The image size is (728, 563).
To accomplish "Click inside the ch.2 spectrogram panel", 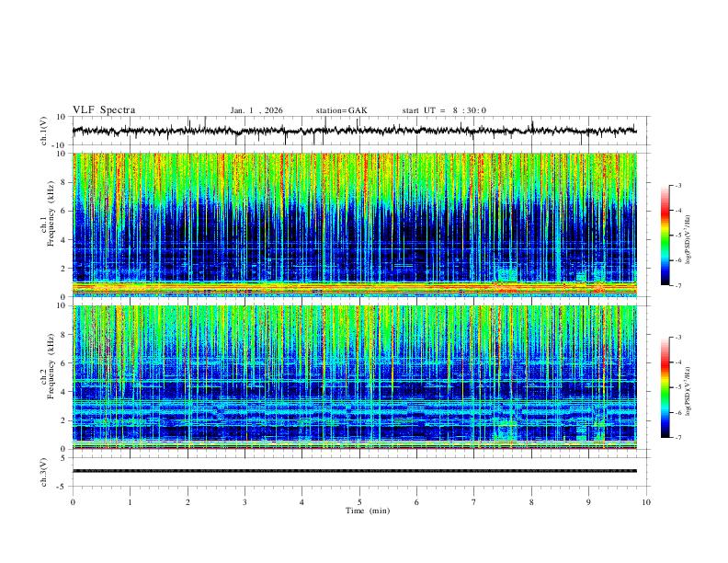I will 354,377.
